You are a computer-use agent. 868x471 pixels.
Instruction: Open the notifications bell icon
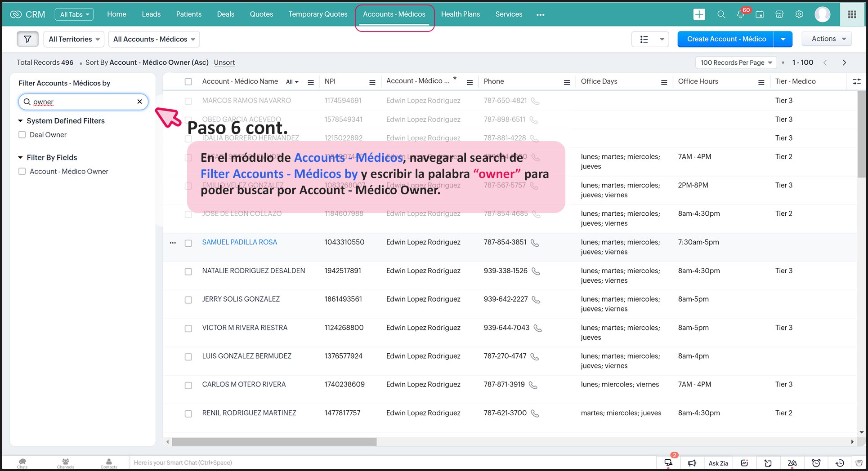point(740,14)
